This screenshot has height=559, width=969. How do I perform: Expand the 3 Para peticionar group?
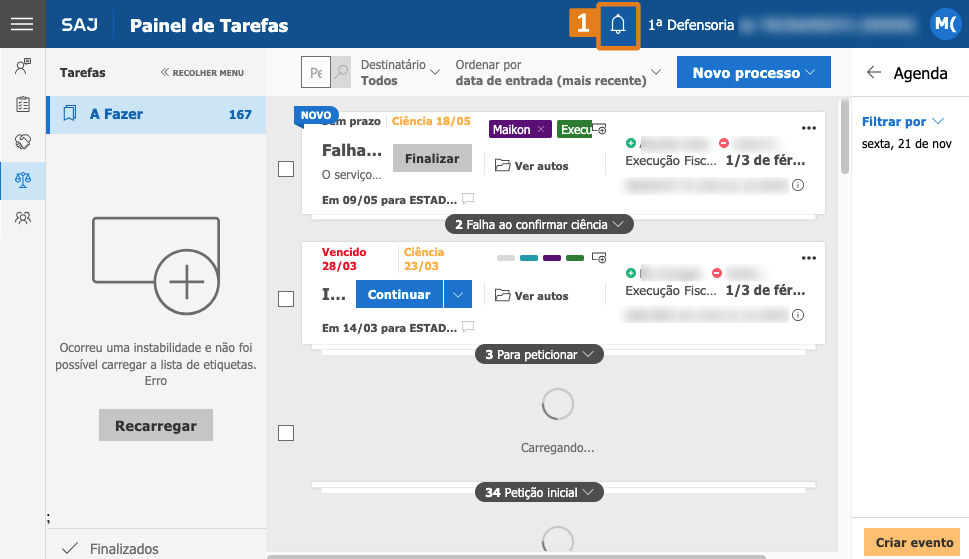tap(539, 355)
